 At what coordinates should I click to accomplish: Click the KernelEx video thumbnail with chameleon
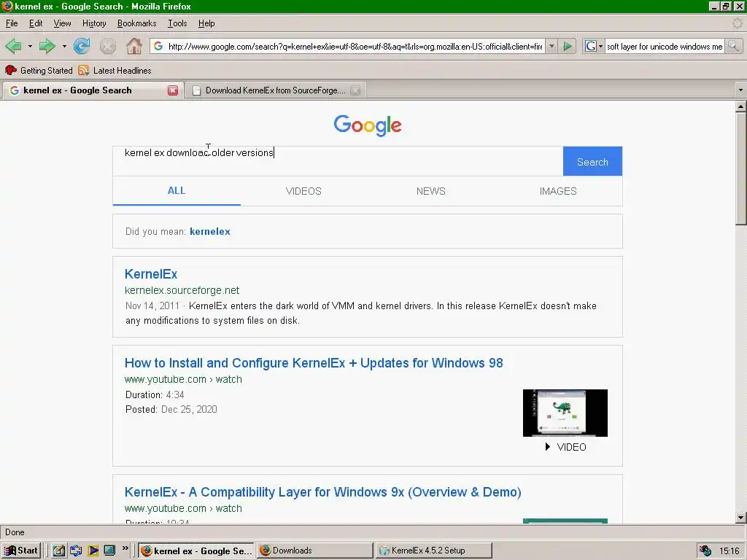pyautogui.click(x=565, y=413)
